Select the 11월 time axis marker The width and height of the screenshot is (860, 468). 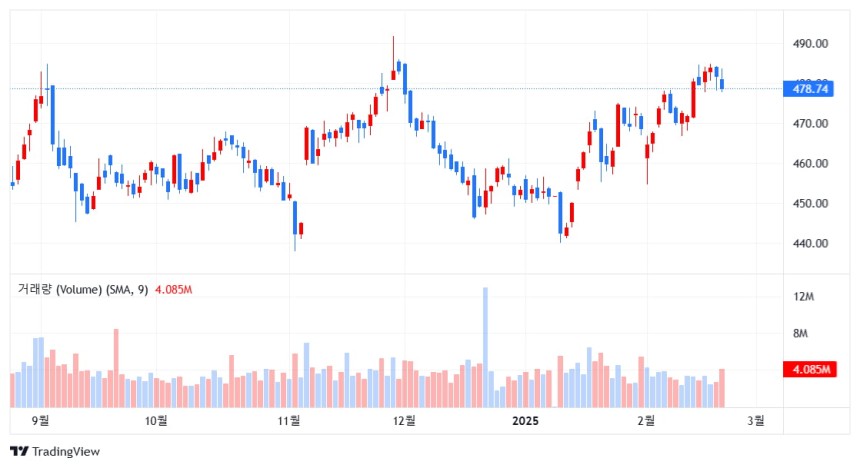pos(289,421)
